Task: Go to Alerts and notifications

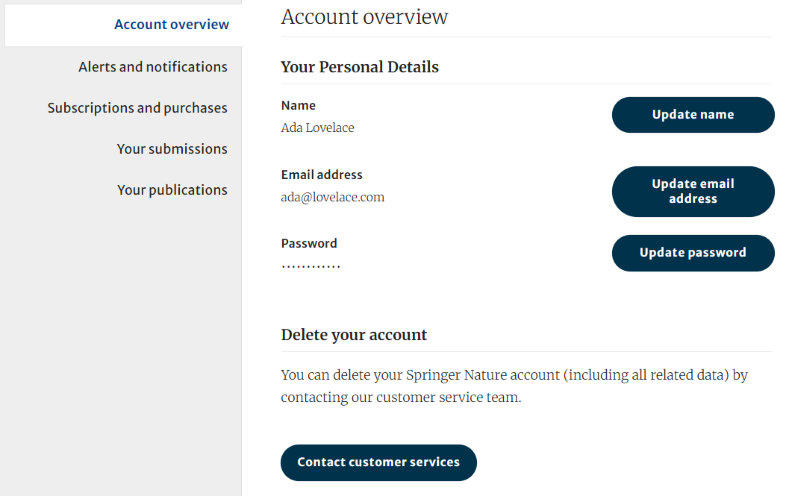Action: [153, 67]
